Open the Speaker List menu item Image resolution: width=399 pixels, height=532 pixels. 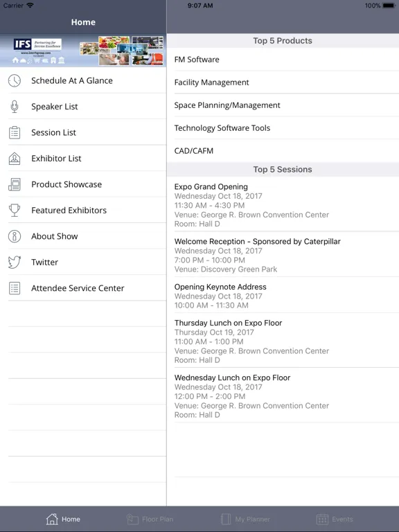point(83,107)
